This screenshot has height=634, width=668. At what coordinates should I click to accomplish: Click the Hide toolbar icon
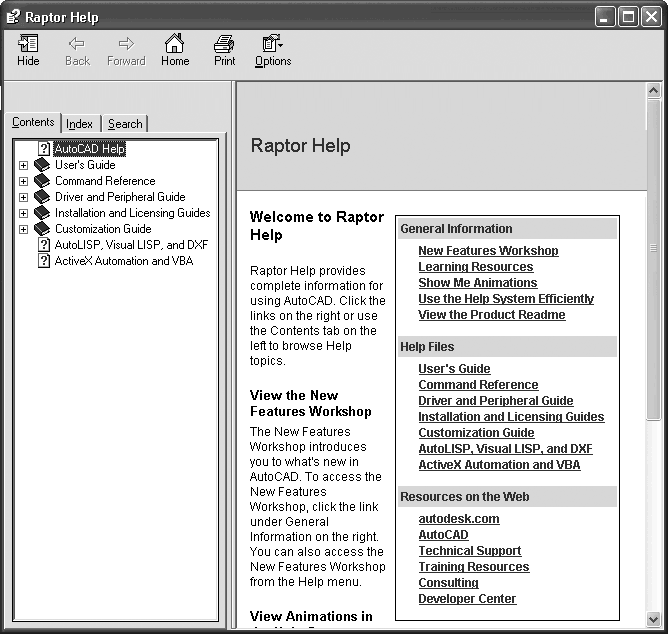pos(28,45)
